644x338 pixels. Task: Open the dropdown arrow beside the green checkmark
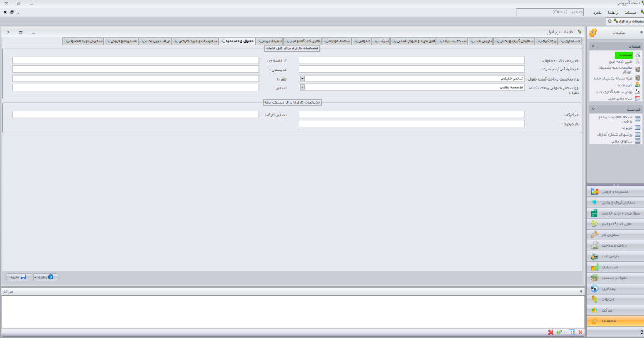[x=565, y=332]
